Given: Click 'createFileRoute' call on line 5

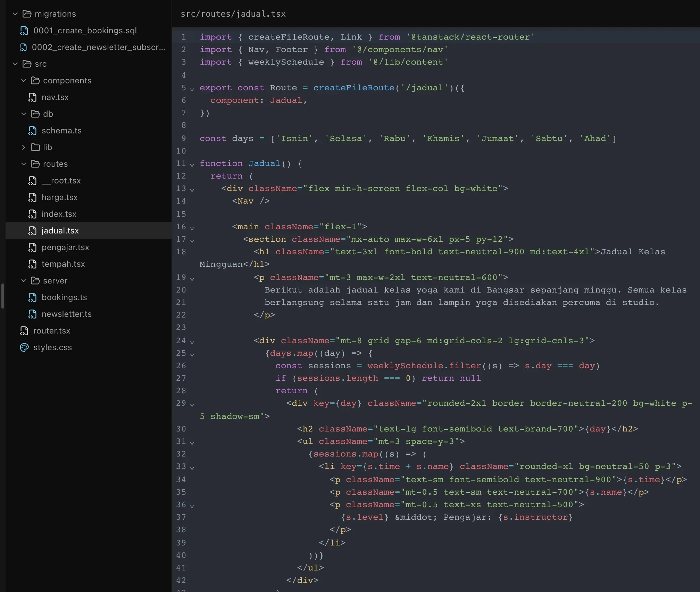Looking at the screenshot, I should point(354,88).
